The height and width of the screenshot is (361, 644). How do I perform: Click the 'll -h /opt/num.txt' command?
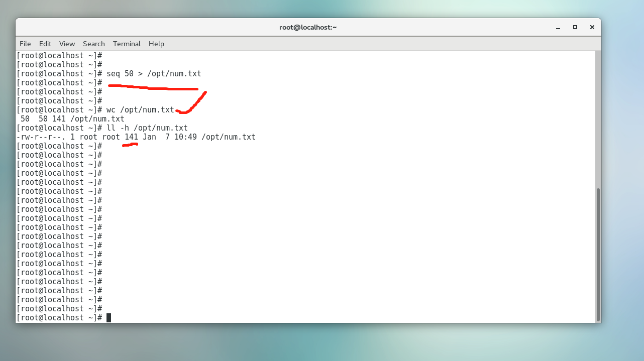click(147, 128)
